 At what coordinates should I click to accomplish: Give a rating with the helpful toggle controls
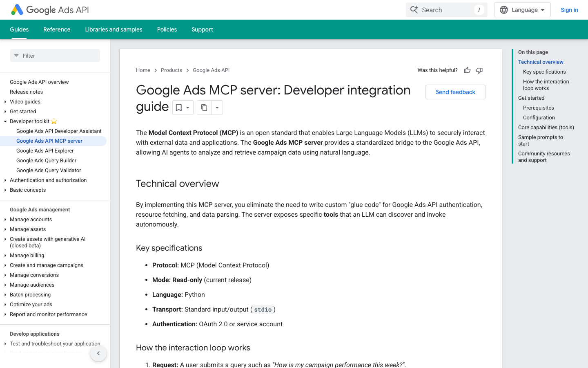[x=473, y=70]
